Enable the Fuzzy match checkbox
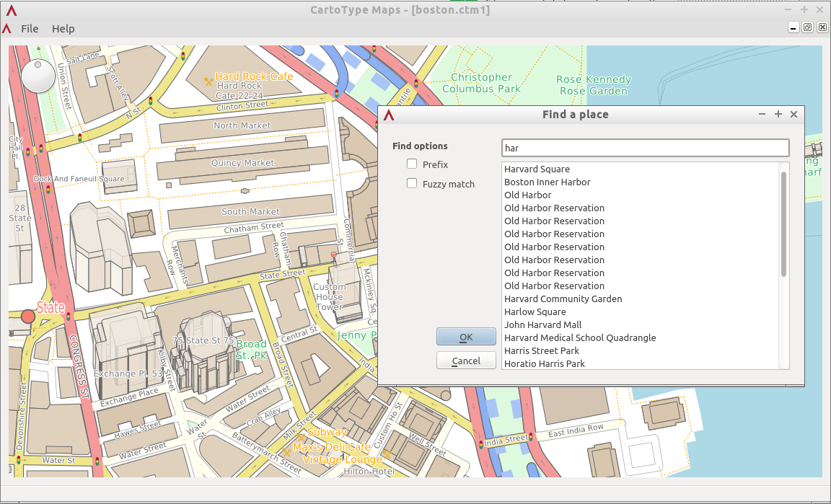 tap(411, 184)
